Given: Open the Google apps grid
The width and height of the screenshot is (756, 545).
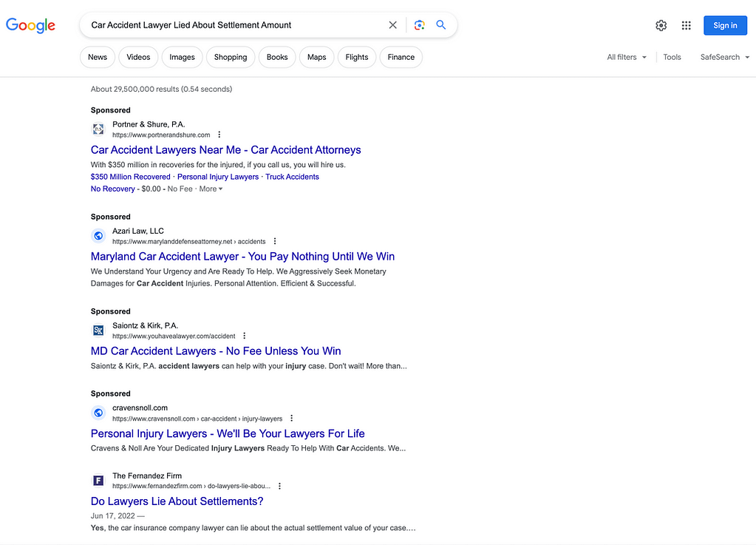Looking at the screenshot, I should click(x=686, y=25).
